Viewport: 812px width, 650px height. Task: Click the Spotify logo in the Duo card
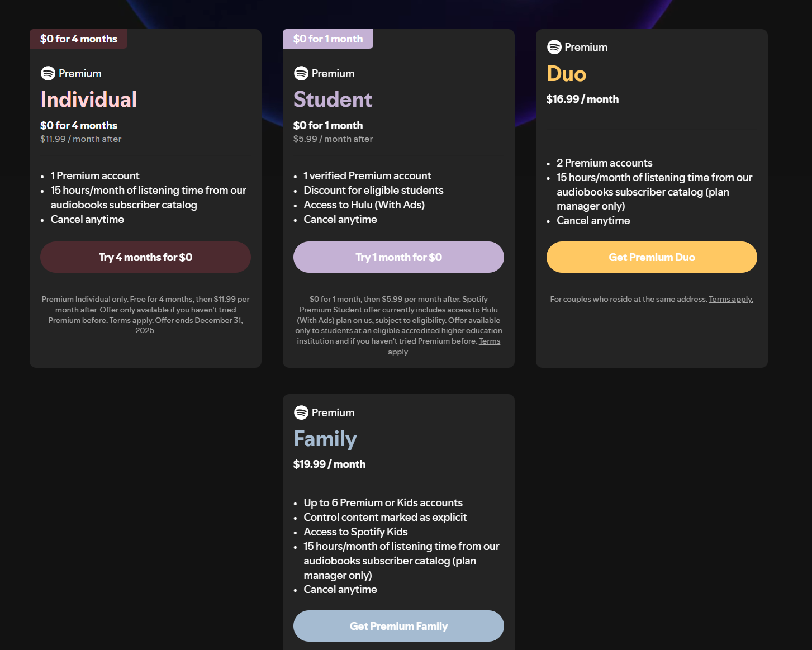point(554,47)
